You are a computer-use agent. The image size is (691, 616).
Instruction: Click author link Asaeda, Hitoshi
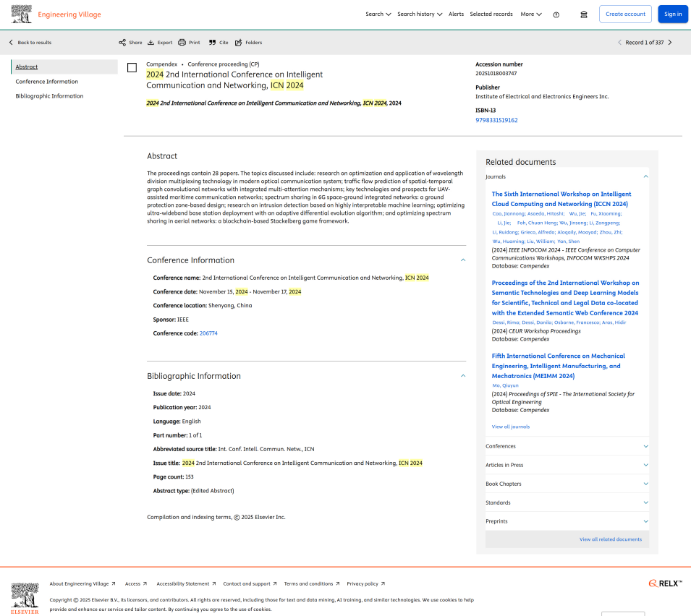coord(546,213)
